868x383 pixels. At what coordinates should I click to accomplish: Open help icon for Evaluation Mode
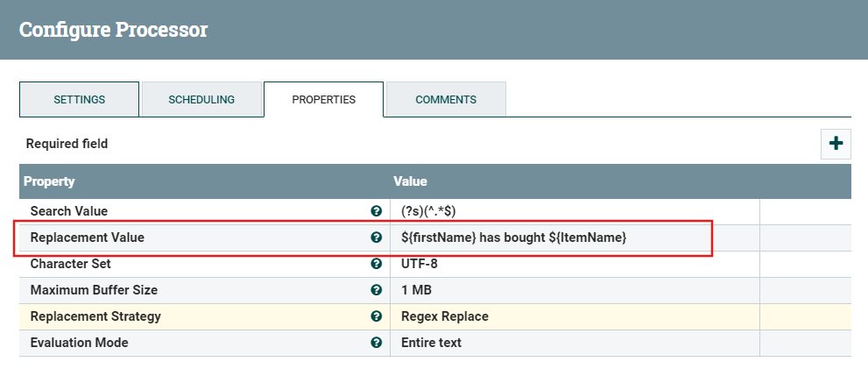[x=377, y=343]
